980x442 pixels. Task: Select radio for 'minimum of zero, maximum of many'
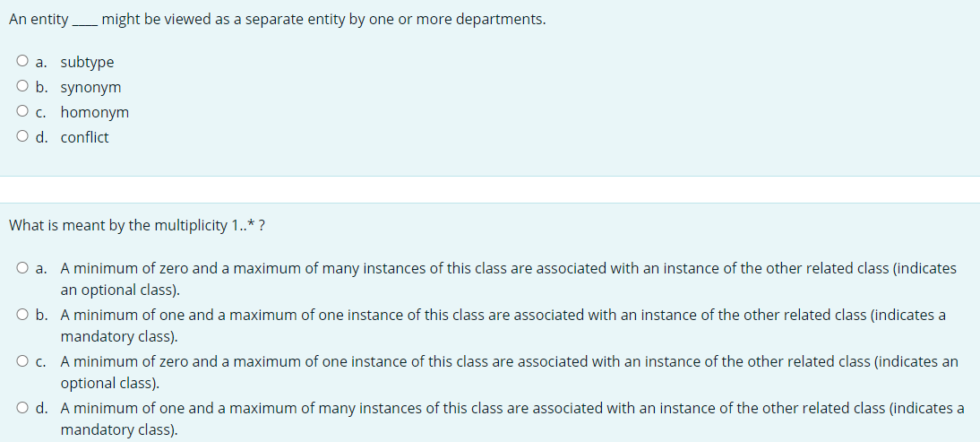tap(22, 269)
